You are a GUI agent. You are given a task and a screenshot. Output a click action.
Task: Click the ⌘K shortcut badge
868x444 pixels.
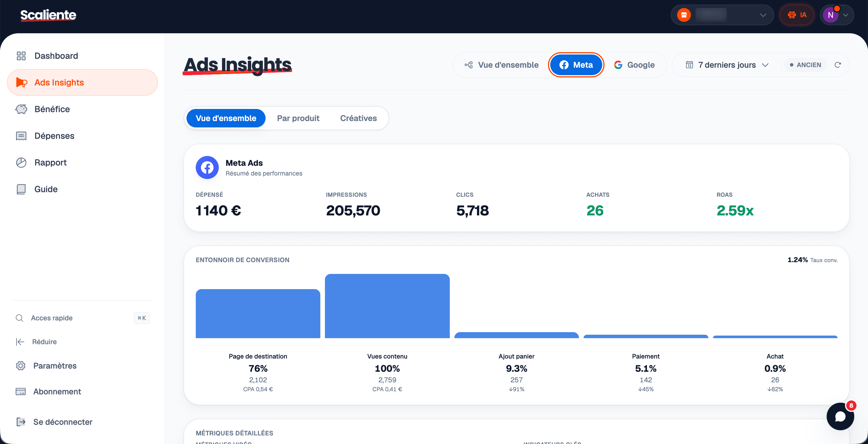[142, 318]
